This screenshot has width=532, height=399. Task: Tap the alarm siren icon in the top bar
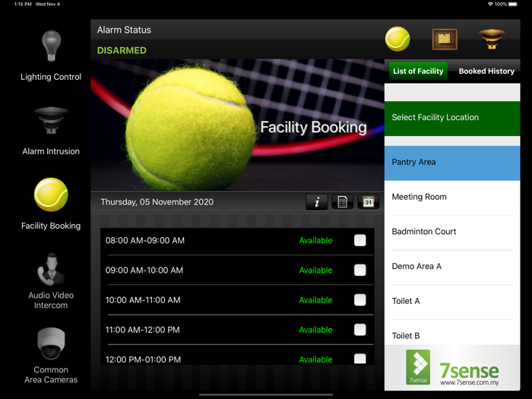(492, 39)
